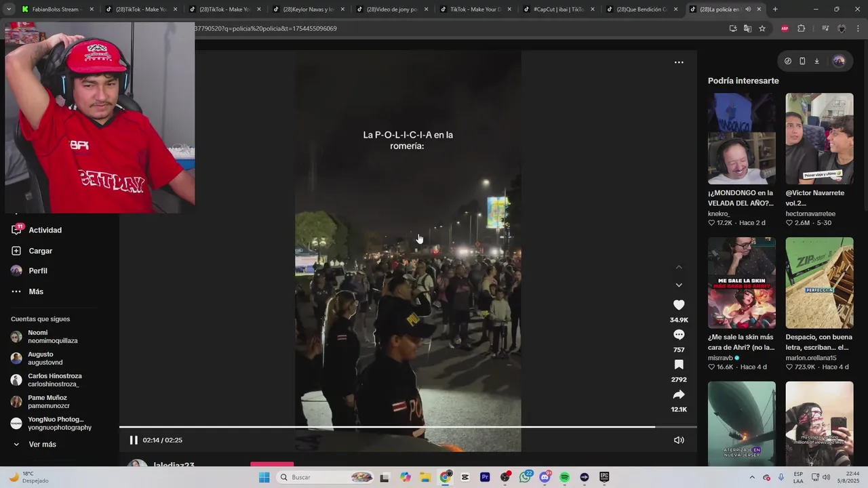Open WhatsApp from the taskbar
The width and height of the screenshot is (868, 488).
[x=525, y=477]
